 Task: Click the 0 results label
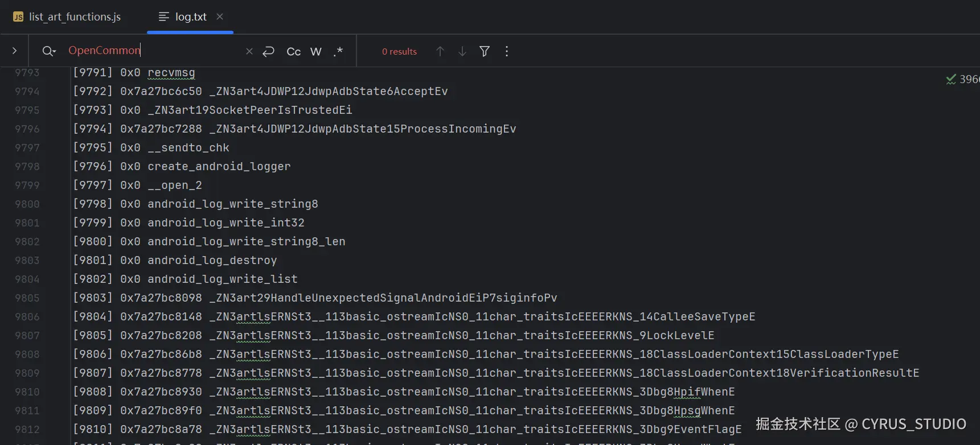click(399, 51)
